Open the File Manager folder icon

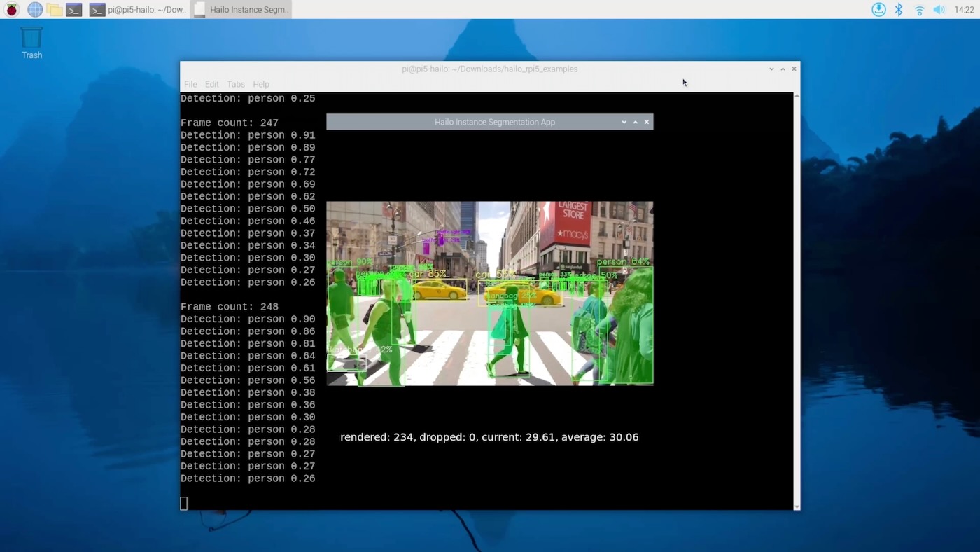point(55,10)
